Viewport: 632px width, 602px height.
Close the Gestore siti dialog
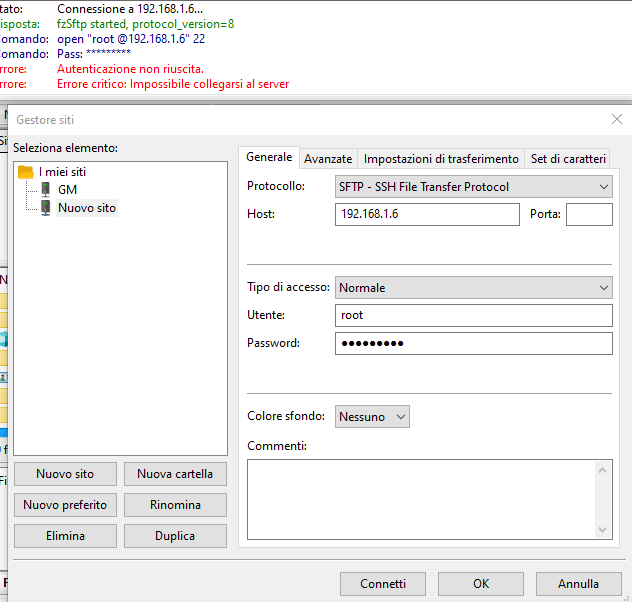[616, 119]
